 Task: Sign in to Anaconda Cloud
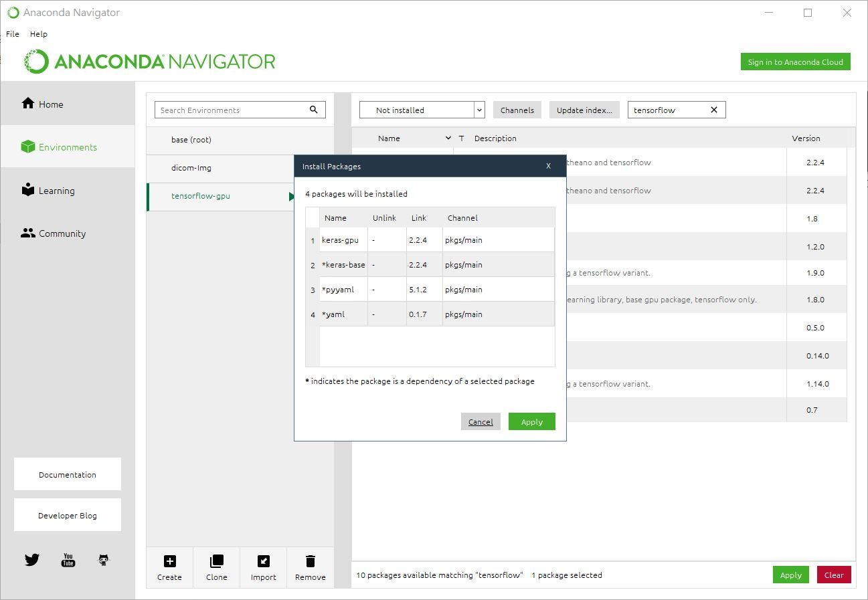point(795,62)
